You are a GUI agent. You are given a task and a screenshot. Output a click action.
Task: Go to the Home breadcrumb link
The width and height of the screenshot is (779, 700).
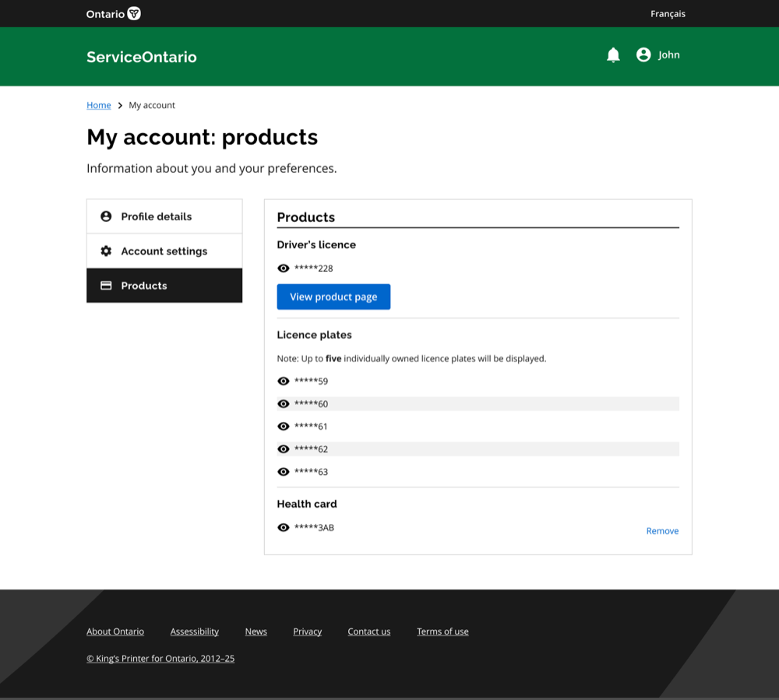(x=99, y=105)
